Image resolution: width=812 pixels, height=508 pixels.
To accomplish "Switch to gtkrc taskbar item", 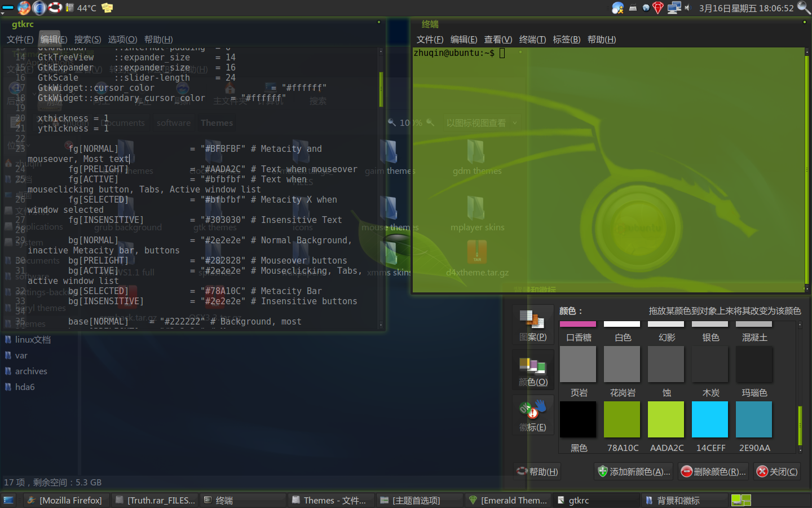I will tap(596, 500).
